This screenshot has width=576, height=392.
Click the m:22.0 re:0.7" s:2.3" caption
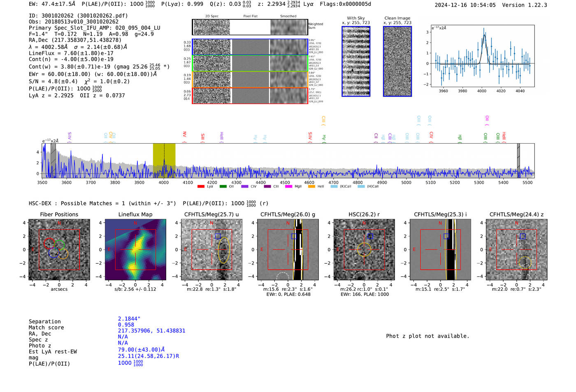tap(516, 289)
